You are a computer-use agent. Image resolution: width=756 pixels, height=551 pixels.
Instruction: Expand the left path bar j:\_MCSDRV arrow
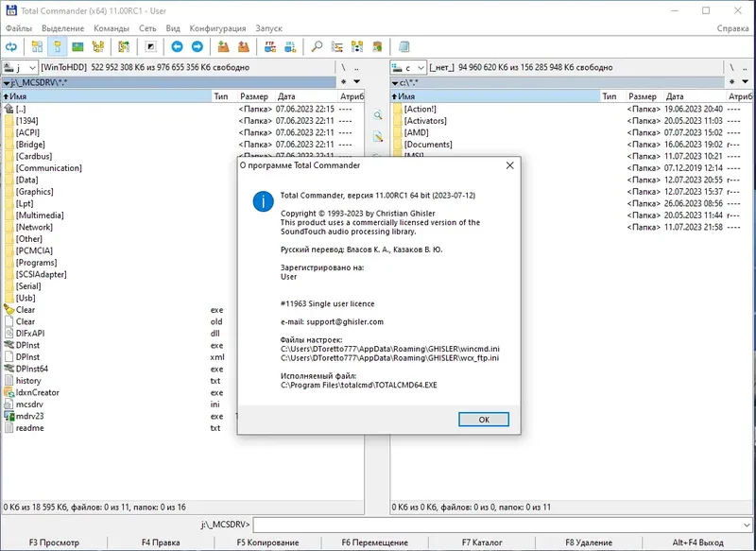coord(7,83)
